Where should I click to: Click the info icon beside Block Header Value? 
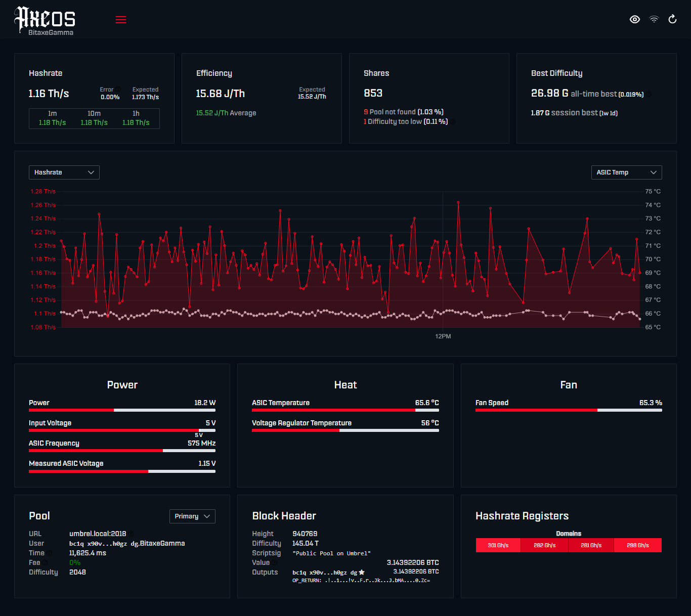pyautogui.click(x=275, y=562)
